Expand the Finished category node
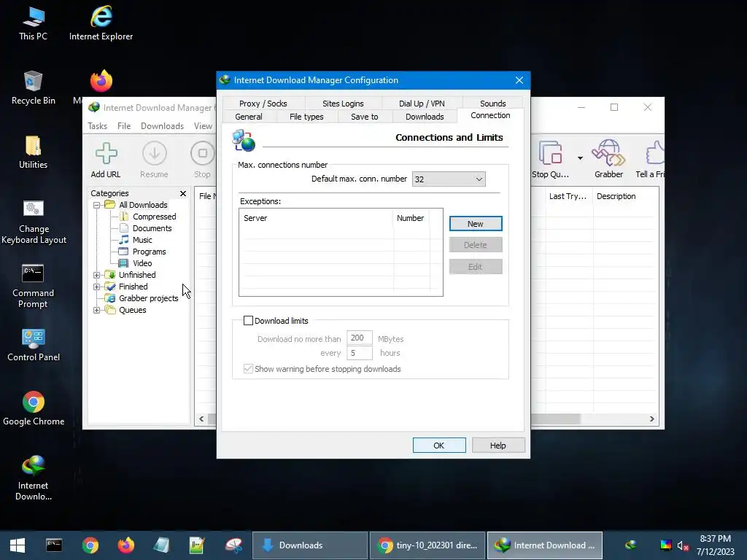The width and height of the screenshot is (747, 560). click(x=97, y=287)
